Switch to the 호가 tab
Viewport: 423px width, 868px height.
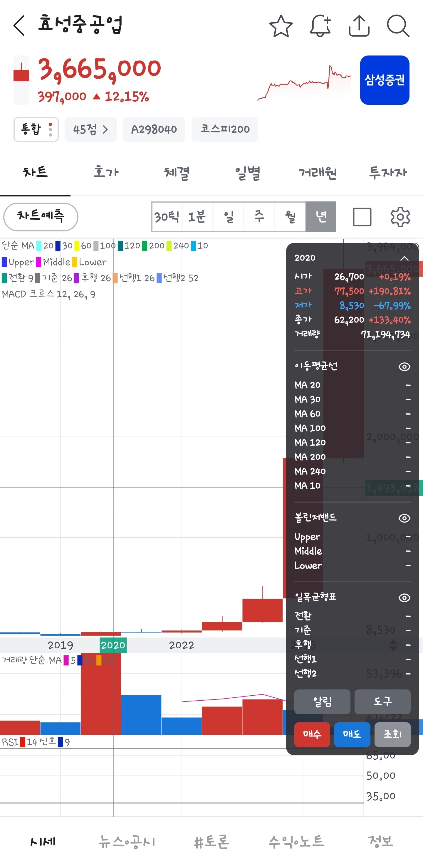(106, 172)
